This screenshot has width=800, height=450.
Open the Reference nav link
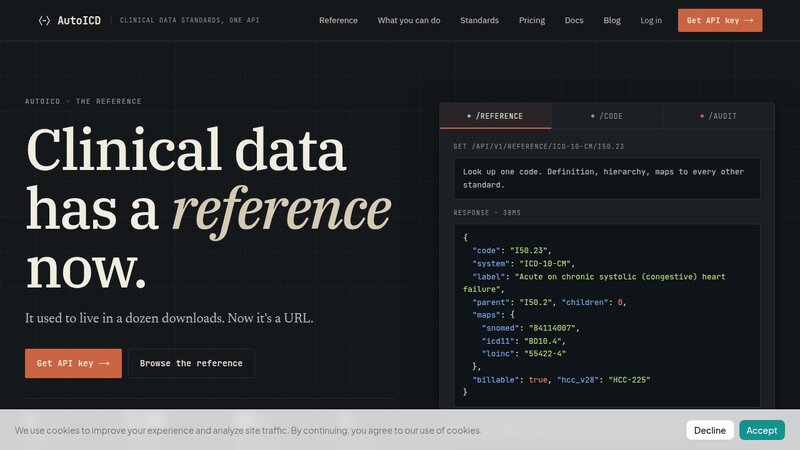[x=338, y=20]
